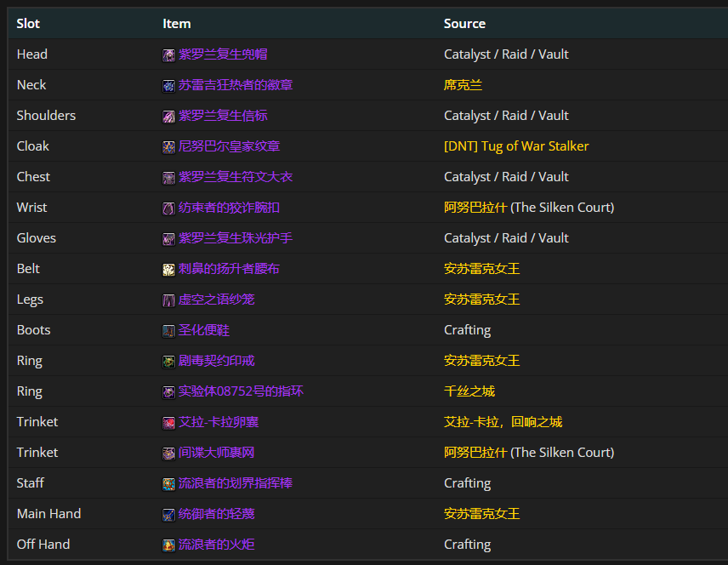Viewport: 728px width, 565px height.
Task: Open the 苏雷吉狂热者的徽章 item link
Action: pos(236,85)
